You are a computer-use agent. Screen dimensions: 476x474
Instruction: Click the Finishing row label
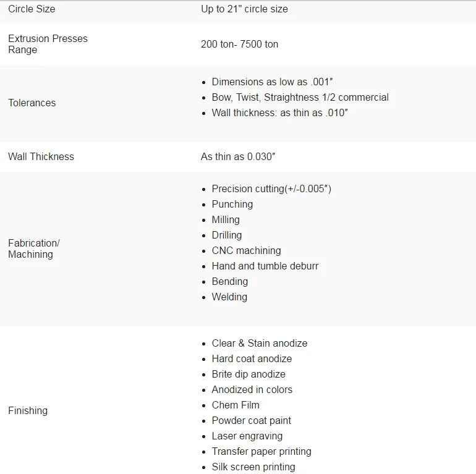28,410
